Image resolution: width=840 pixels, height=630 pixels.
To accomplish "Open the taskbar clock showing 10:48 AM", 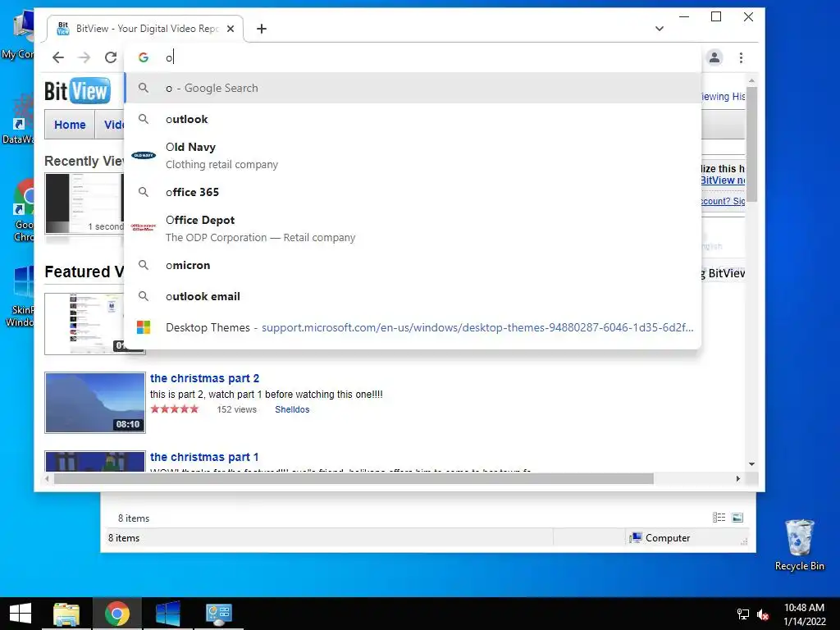I will [805, 614].
